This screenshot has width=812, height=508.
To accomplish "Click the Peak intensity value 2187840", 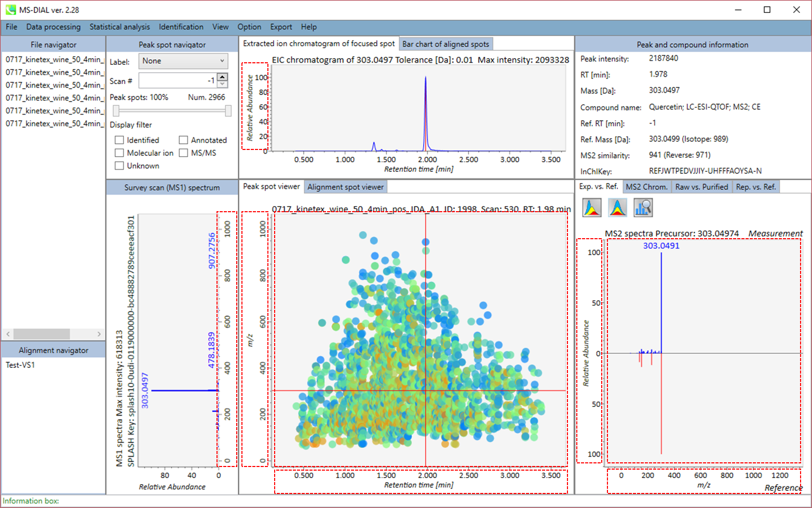I will pyautogui.click(x=664, y=58).
